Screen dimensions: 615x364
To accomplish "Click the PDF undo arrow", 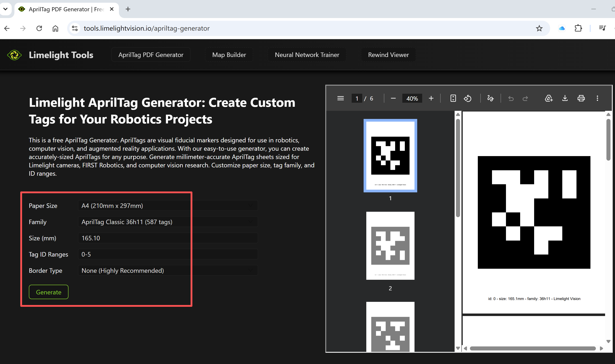I will click(511, 98).
